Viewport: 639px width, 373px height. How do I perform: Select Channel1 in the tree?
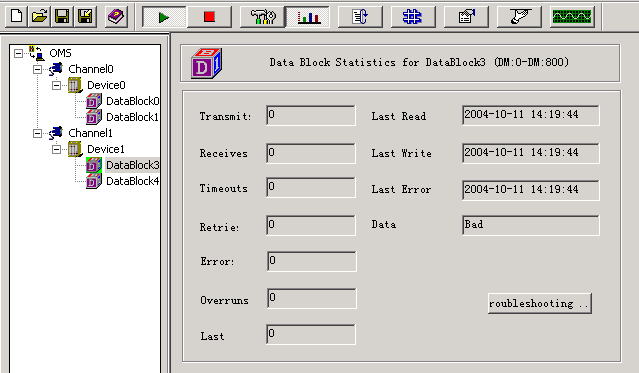pyautogui.click(x=90, y=133)
